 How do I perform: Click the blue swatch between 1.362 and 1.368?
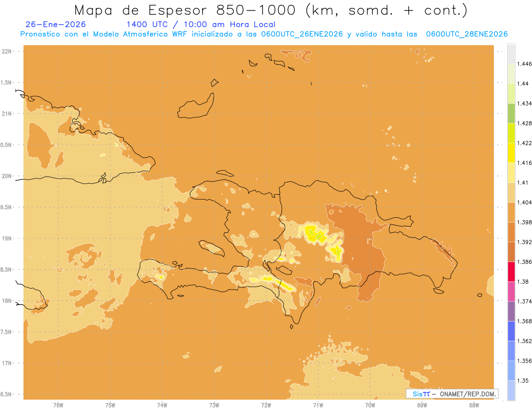point(511,331)
